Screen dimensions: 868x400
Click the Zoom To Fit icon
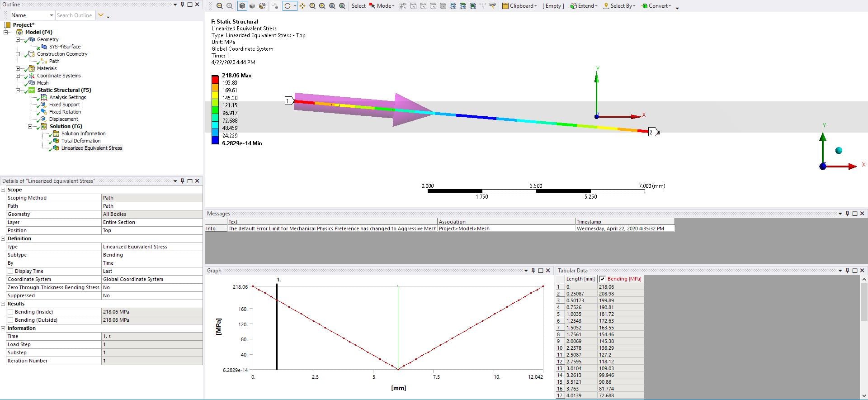pyautogui.click(x=332, y=6)
